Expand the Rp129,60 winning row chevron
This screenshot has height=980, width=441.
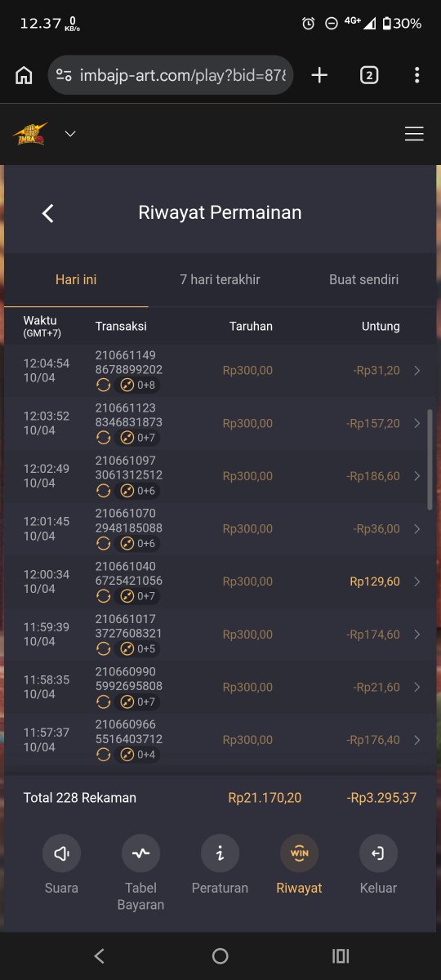tap(417, 581)
